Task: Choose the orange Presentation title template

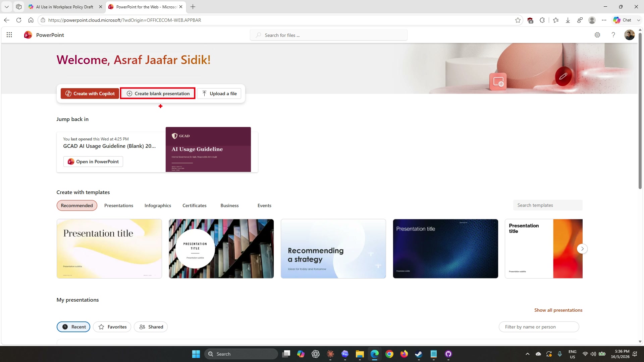Action: (544, 249)
